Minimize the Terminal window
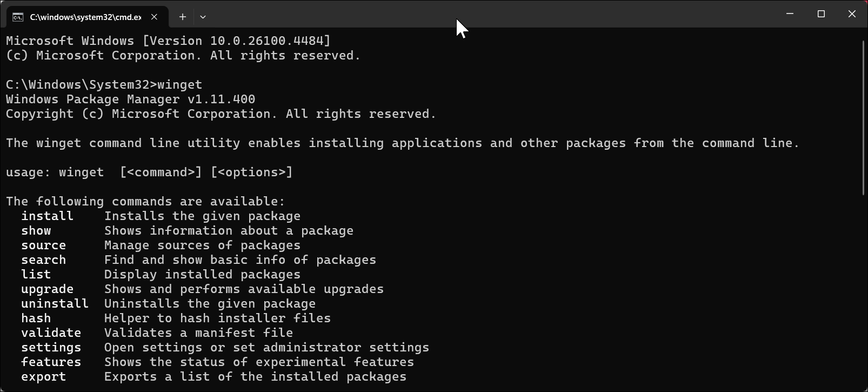Image resolution: width=868 pixels, height=392 pixels. (x=790, y=14)
